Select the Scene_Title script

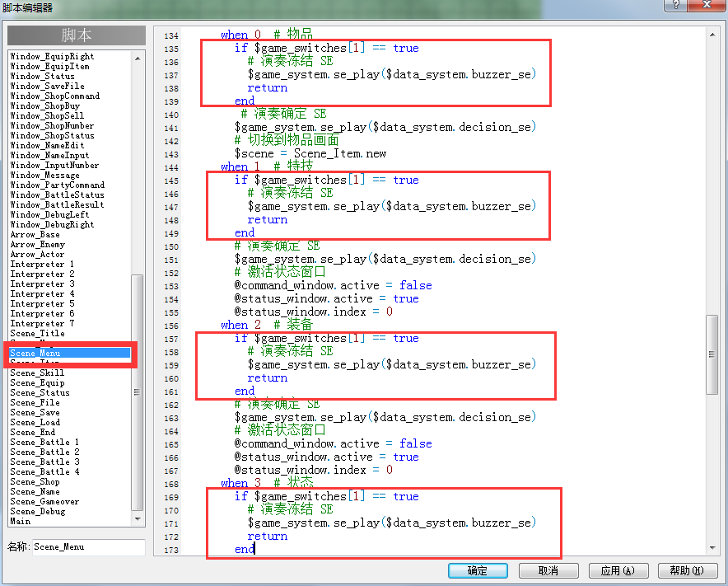click(x=38, y=333)
